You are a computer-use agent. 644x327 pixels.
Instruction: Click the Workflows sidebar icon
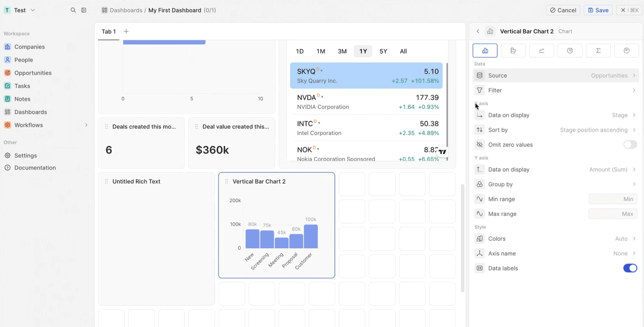pyautogui.click(x=7, y=125)
